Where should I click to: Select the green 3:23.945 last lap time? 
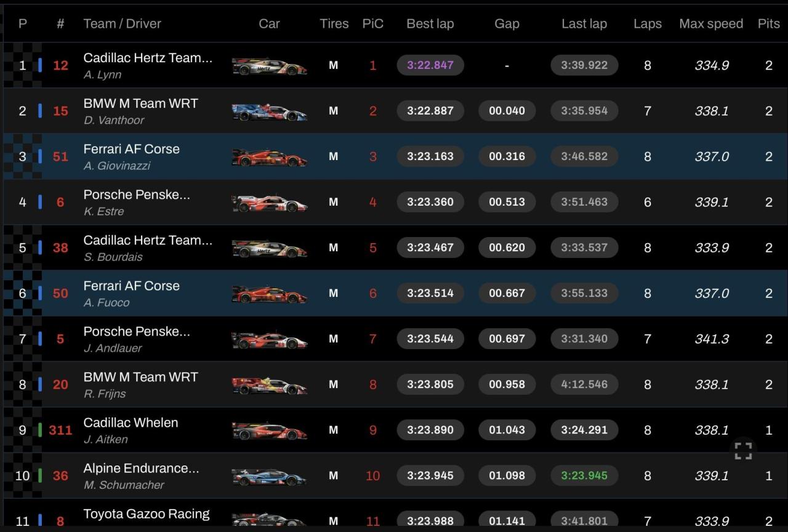pyautogui.click(x=584, y=475)
